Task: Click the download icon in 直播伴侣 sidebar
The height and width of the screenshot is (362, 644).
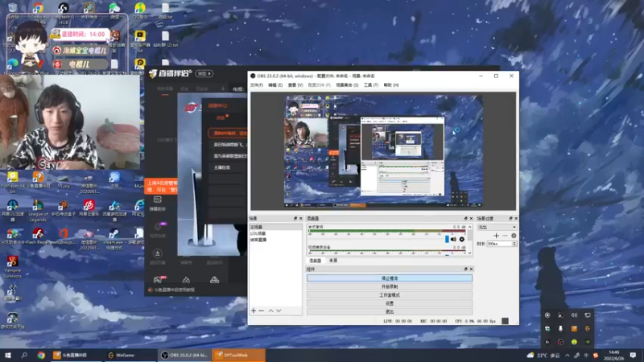Action: pyautogui.click(x=157, y=253)
